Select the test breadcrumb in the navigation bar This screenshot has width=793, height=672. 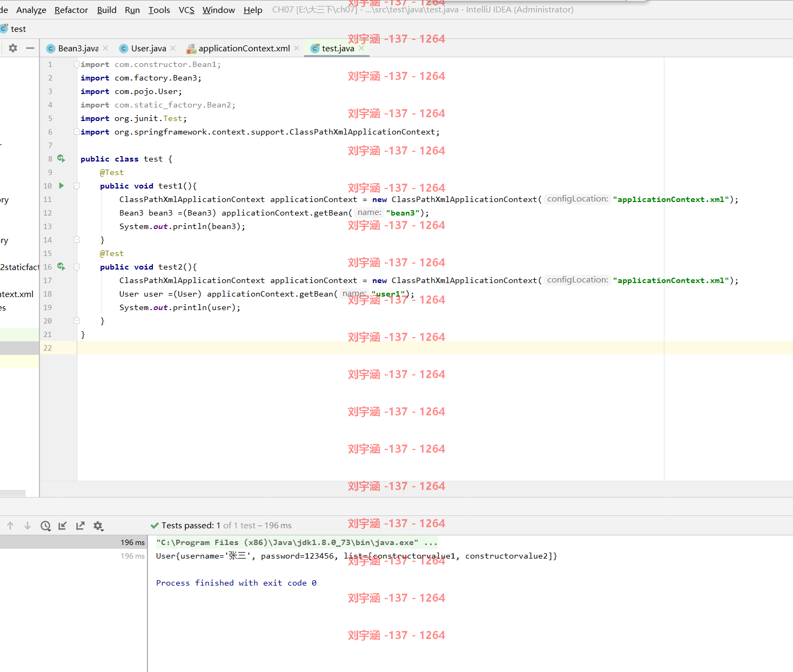18,29
